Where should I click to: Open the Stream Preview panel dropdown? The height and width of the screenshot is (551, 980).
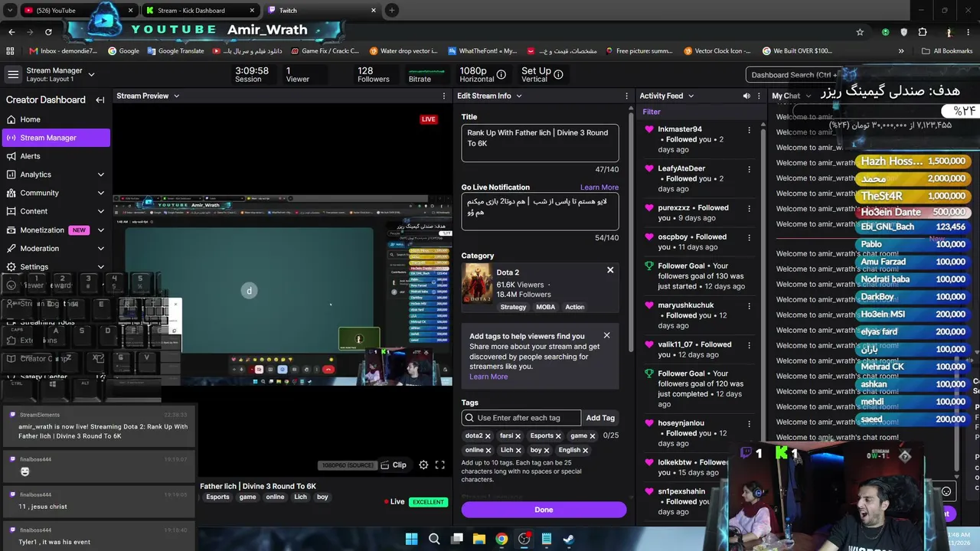[176, 96]
